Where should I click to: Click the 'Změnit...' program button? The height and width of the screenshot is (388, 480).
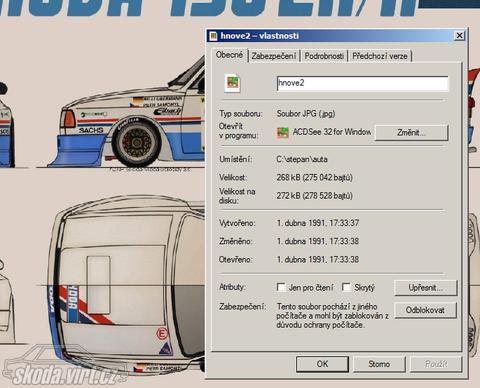tap(411, 133)
